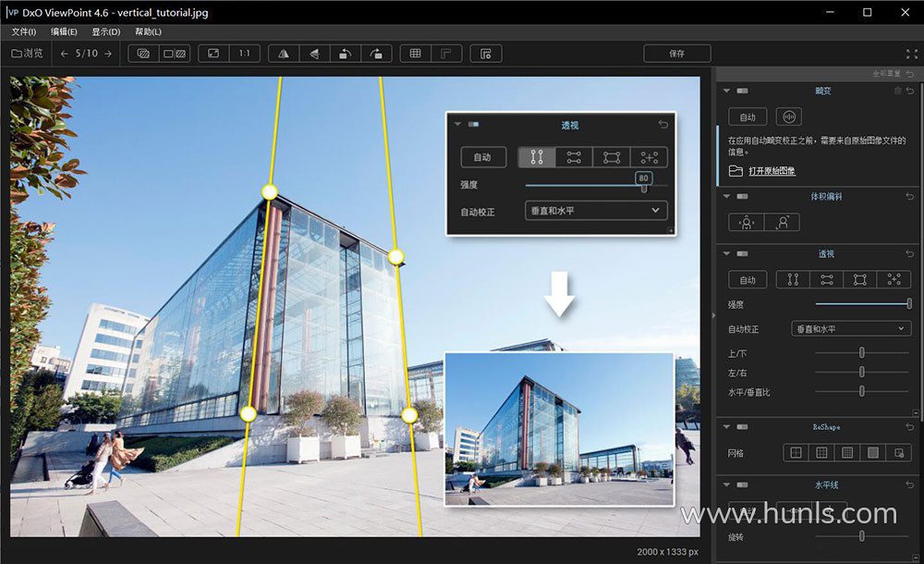Choose the third ReShape grid density
Screen dimensions: 924x564
point(847,453)
